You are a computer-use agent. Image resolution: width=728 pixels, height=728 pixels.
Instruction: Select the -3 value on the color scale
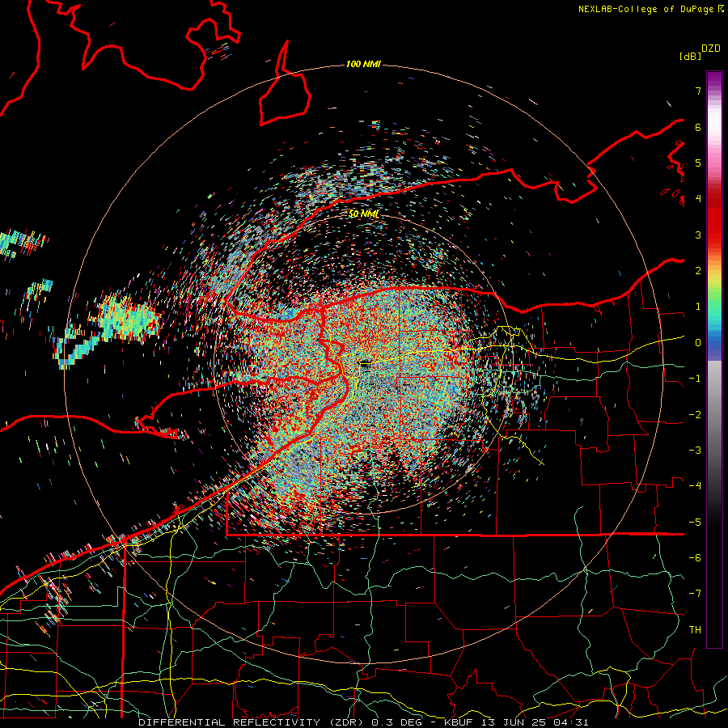[x=695, y=451]
